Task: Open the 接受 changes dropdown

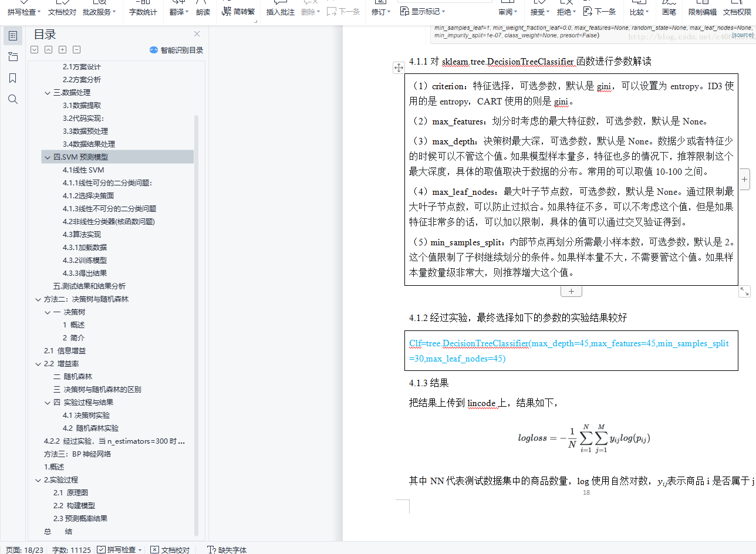Action: (x=540, y=12)
